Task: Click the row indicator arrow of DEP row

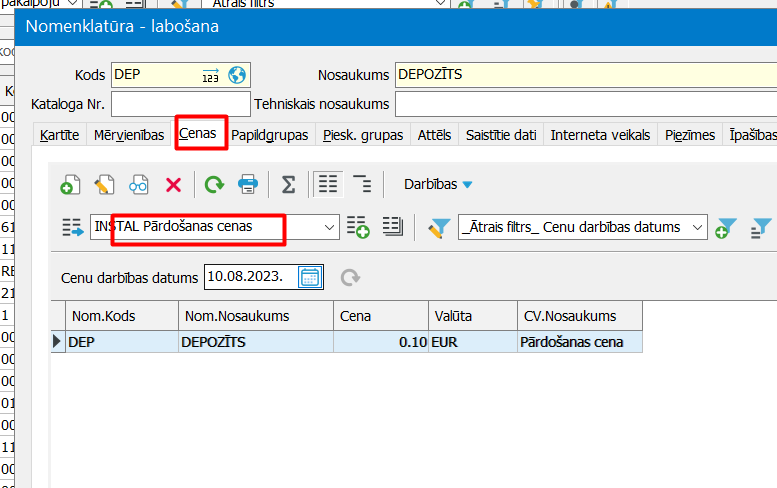Action: pos(57,342)
